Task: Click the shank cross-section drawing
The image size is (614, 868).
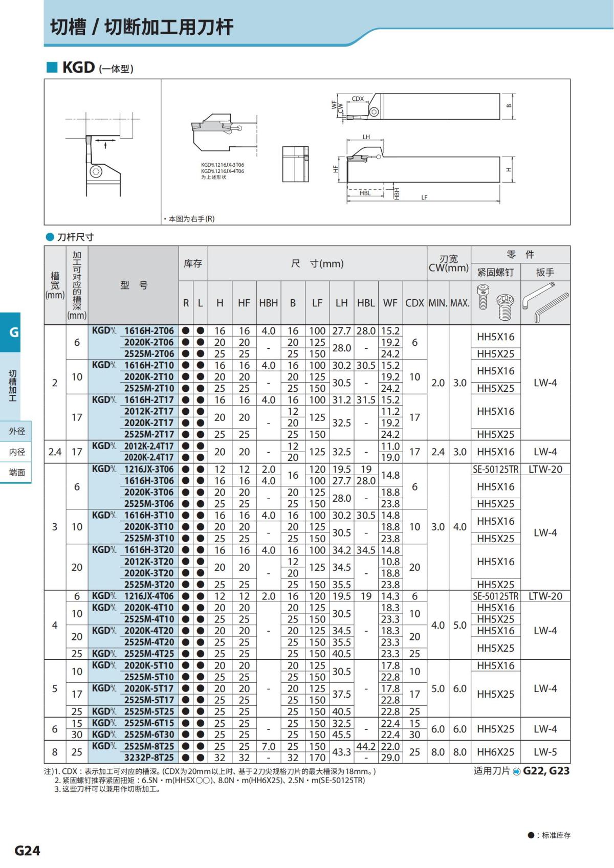Action: 295,164
